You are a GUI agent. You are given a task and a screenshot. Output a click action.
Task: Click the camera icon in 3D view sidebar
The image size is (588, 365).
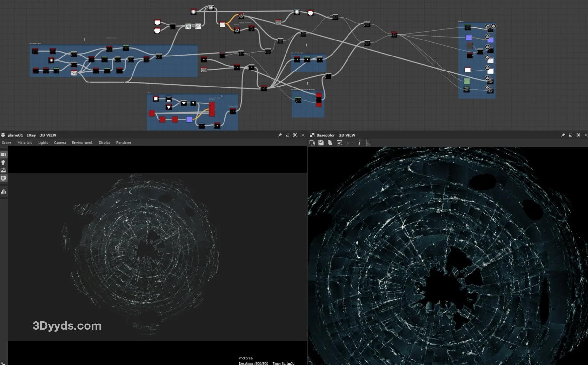[3, 155]
